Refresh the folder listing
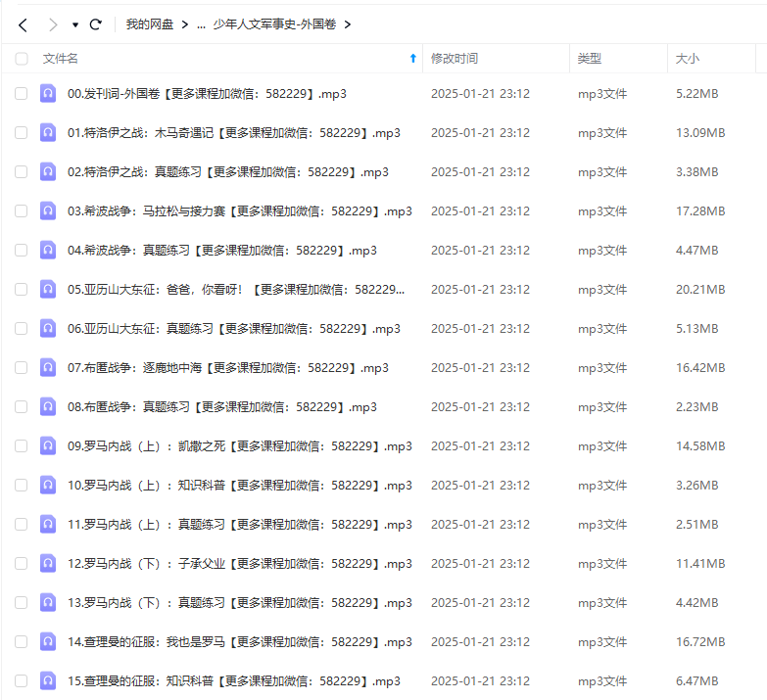This screenshot has height=700, width=767. (x=96, y=24)
